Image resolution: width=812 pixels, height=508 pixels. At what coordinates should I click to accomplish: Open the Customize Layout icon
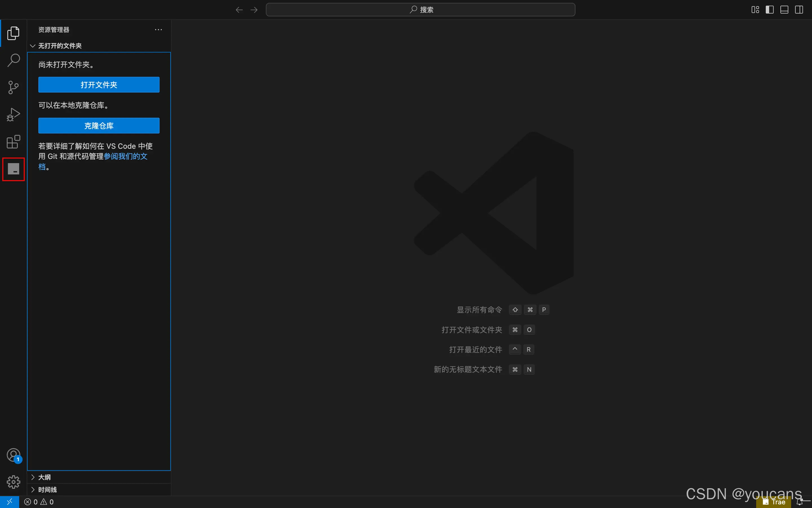(x=755, y=10)
